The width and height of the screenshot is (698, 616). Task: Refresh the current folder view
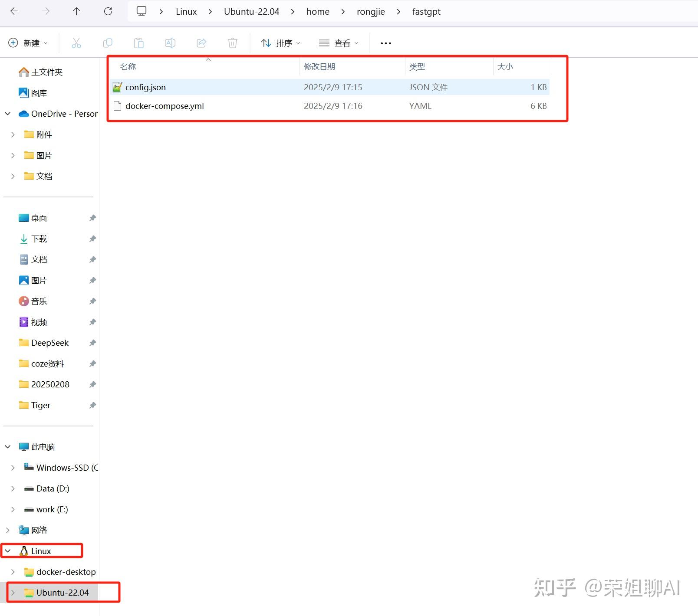pyautogui.click(x=108, y=11)
